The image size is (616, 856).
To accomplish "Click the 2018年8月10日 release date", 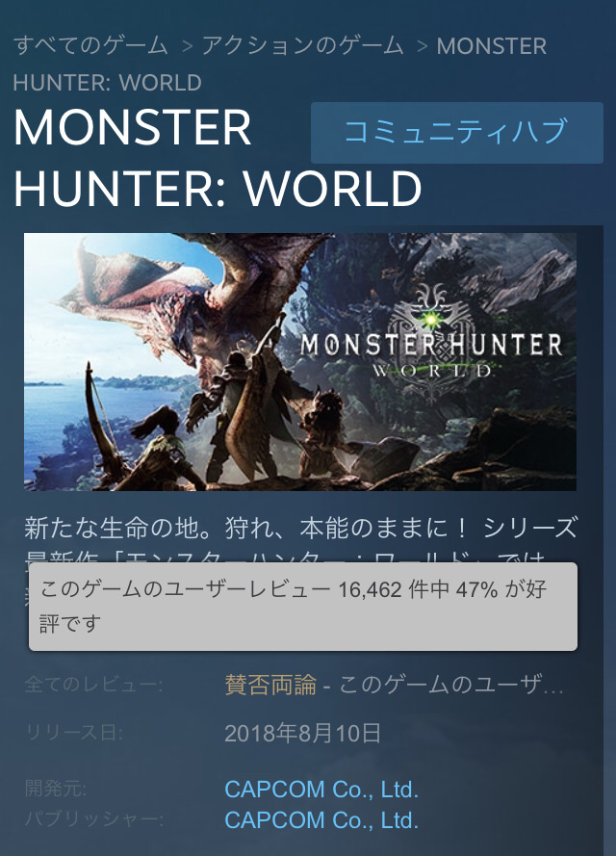I will point(302,733).
